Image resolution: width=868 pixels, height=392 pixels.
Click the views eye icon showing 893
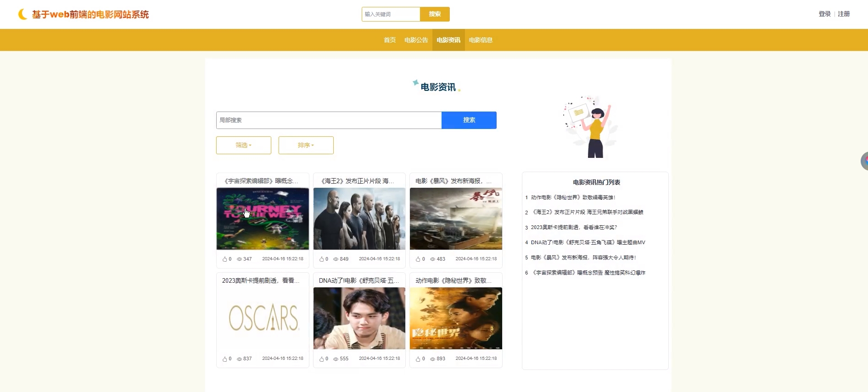(432, 359)
